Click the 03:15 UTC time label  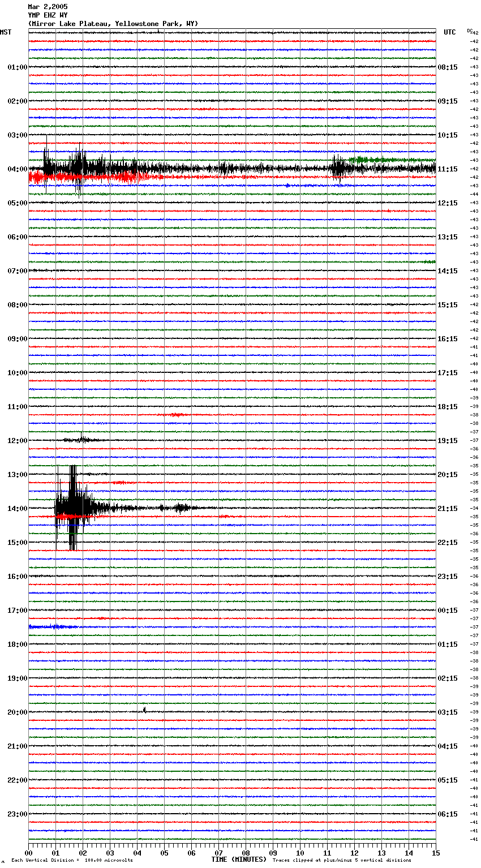(x=448, y=712)
